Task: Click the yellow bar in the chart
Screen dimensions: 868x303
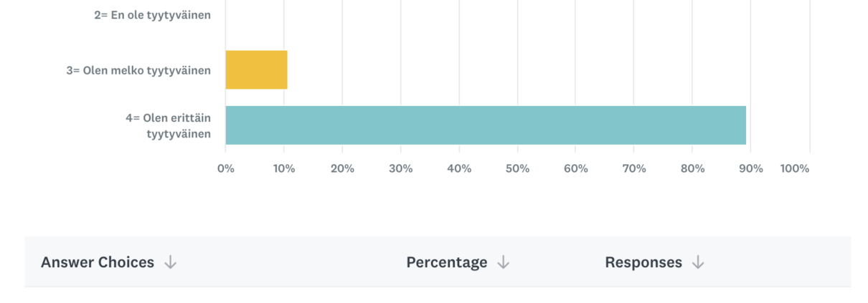Action: [x=256, y=69]
